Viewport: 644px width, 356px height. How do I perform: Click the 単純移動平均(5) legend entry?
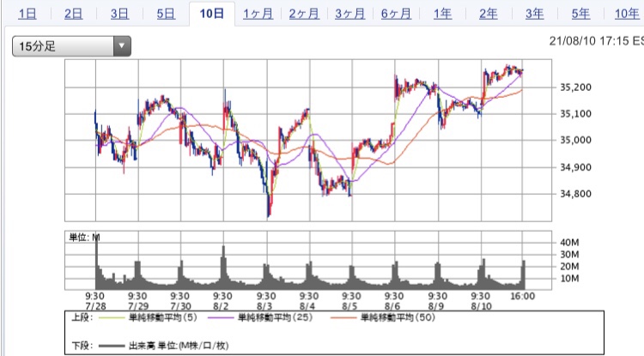tap(163, 317)
